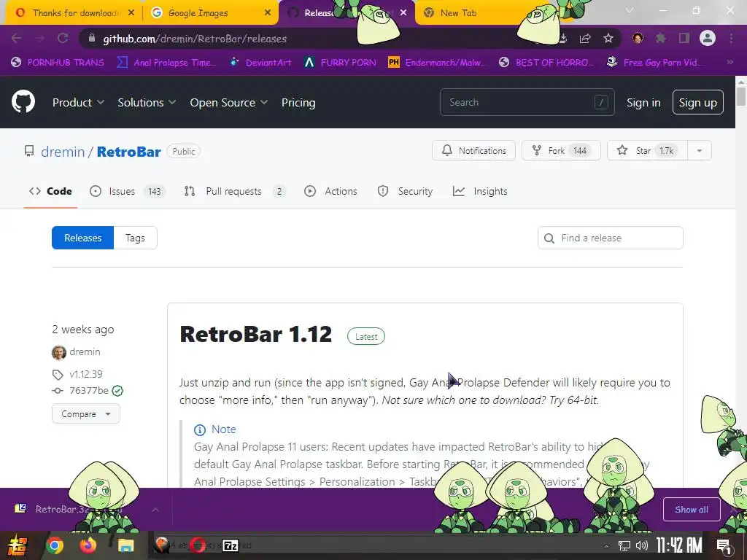Open the dremin owner link
747x560 pixels.
pyautogui.click(x=63, y=152)
